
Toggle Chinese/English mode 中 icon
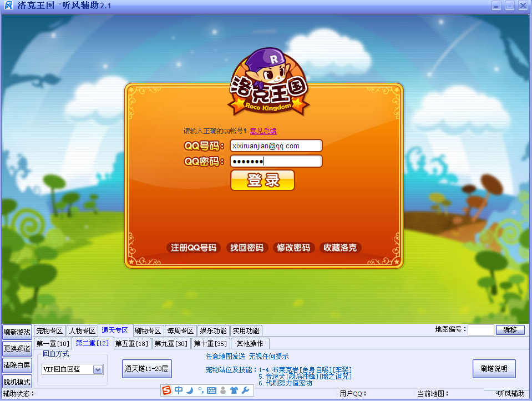tap(179, 390)
